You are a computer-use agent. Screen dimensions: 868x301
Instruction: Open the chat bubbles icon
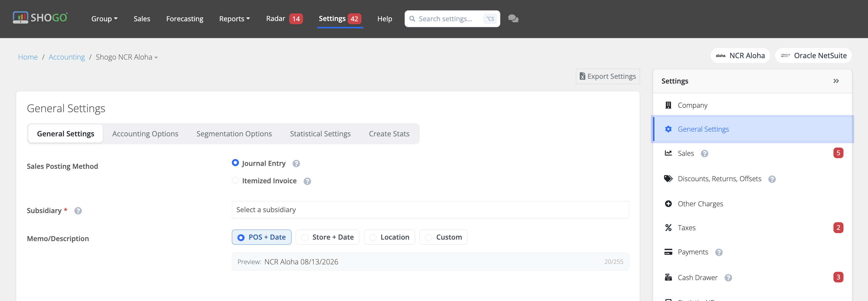pyautogui.click(x=513, y=19)
